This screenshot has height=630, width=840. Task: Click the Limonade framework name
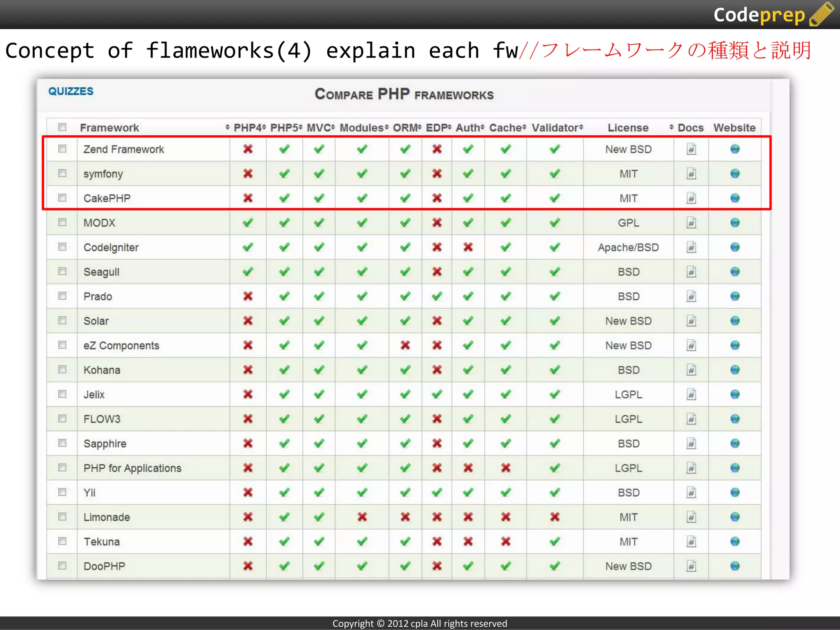point(107,517)
